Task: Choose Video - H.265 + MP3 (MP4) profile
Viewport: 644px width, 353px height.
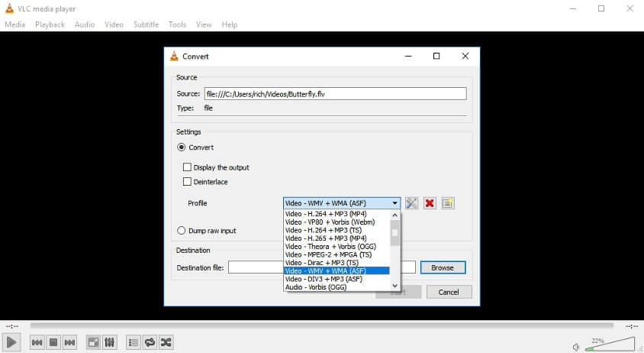Action: 336,238
